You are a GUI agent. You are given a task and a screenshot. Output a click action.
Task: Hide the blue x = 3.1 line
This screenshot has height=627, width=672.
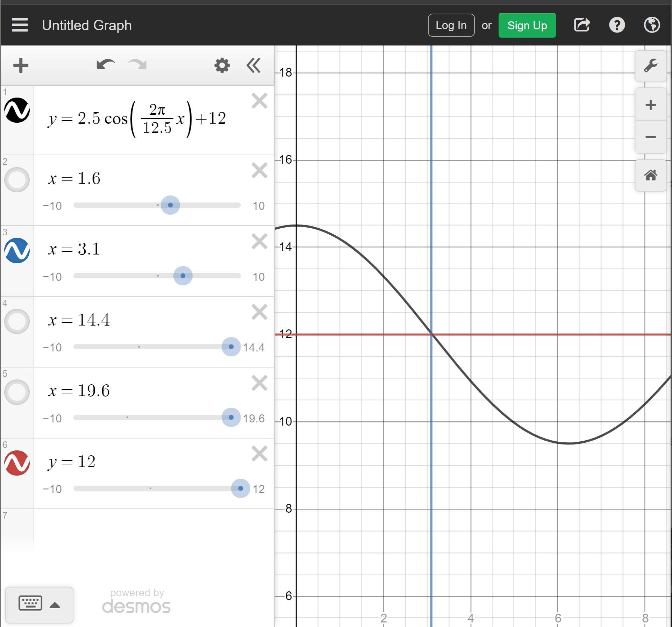point(17,250)
